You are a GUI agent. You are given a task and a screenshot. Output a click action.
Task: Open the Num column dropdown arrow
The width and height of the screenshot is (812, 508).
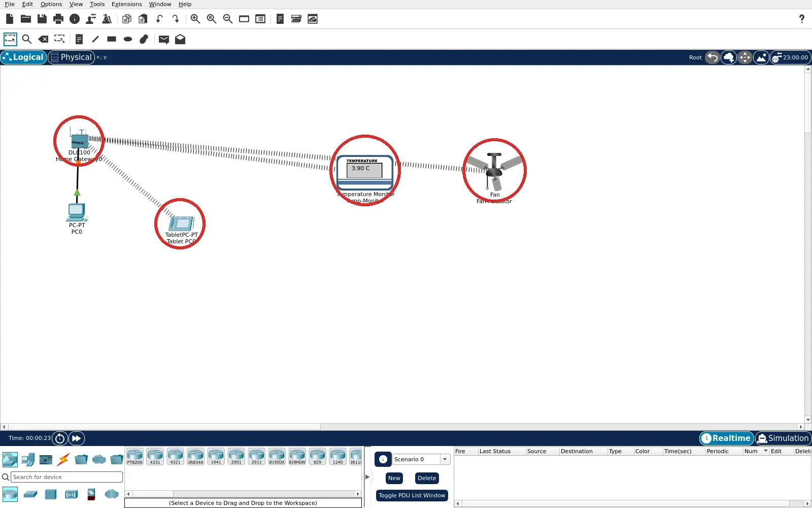[x=766, y=451]
